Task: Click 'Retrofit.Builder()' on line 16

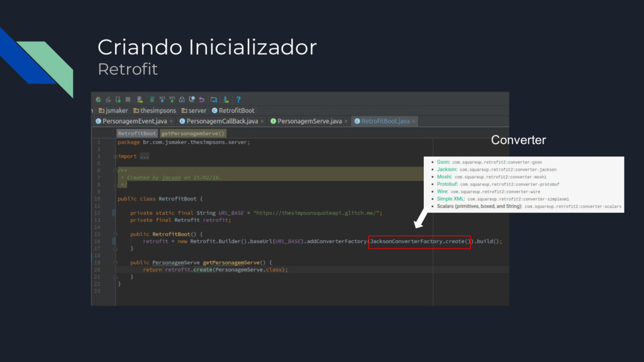Action: tap(218, 241)
